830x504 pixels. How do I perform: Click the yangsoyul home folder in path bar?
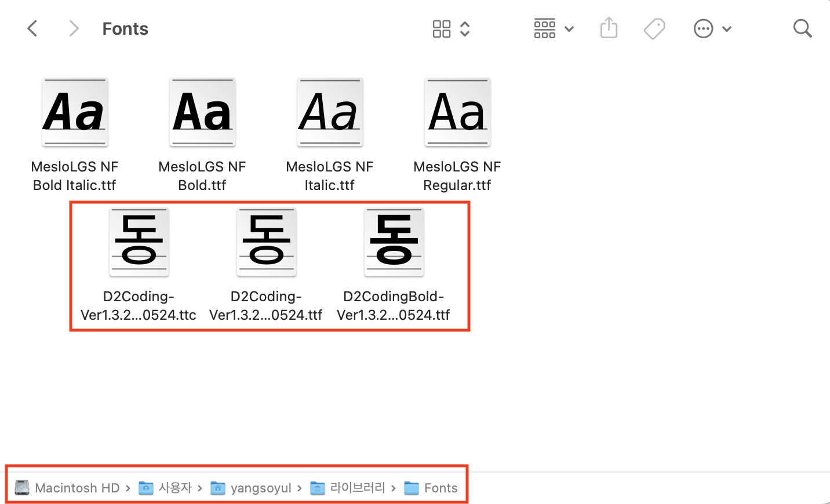click(x=251, y=488)
